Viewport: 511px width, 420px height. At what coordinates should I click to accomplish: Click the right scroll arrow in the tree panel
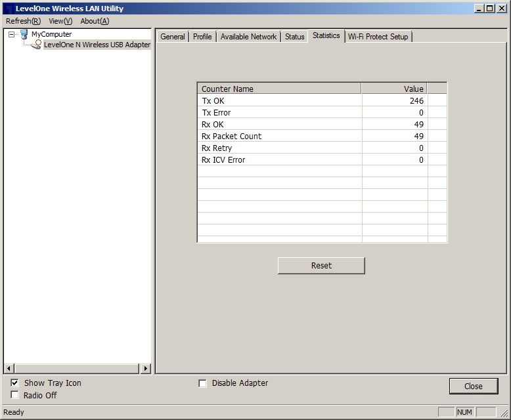click(x=145, y=369)
